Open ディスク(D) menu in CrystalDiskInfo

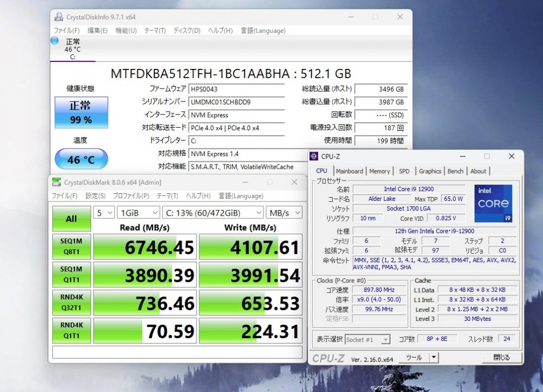pos(187,30)
